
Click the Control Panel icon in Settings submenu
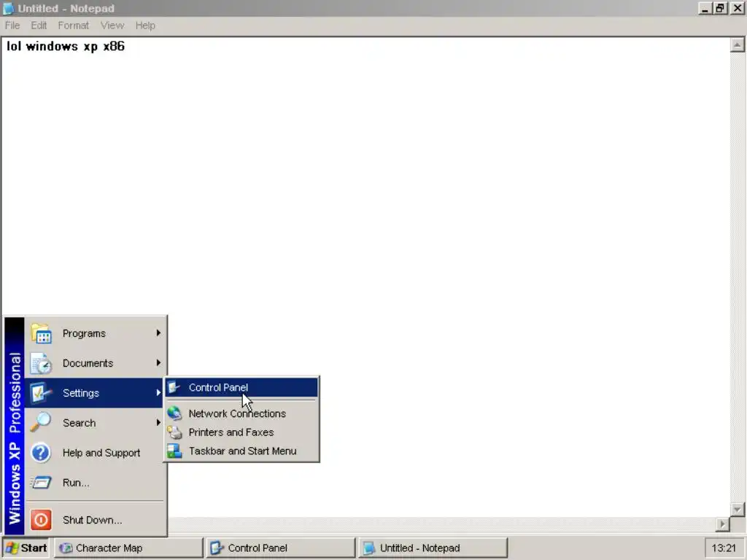174,387
